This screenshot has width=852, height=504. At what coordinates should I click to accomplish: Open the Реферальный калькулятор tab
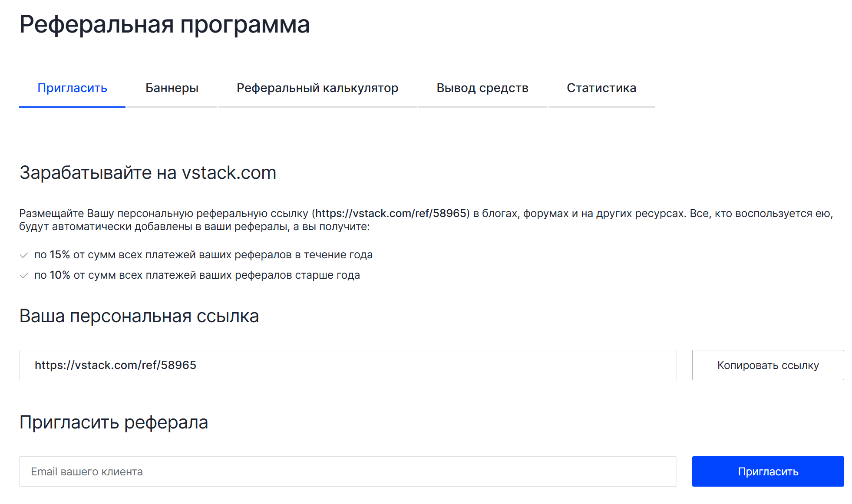coord(317,88)
